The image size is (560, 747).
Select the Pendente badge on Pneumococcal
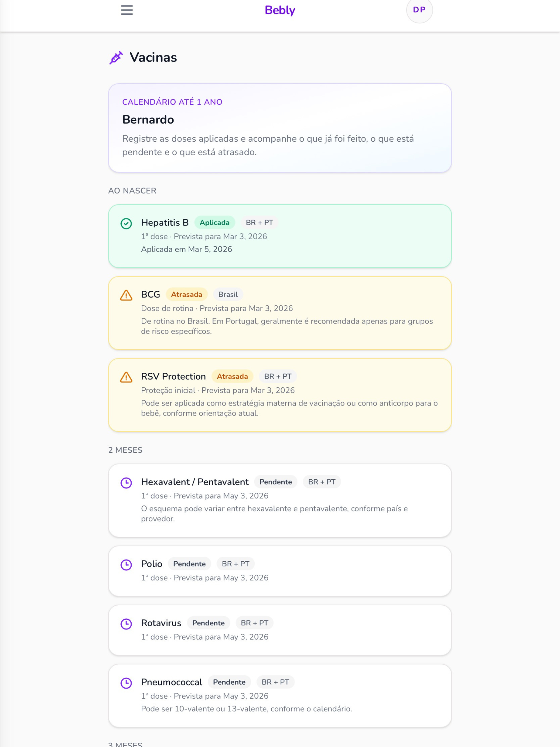coord(229,682)
